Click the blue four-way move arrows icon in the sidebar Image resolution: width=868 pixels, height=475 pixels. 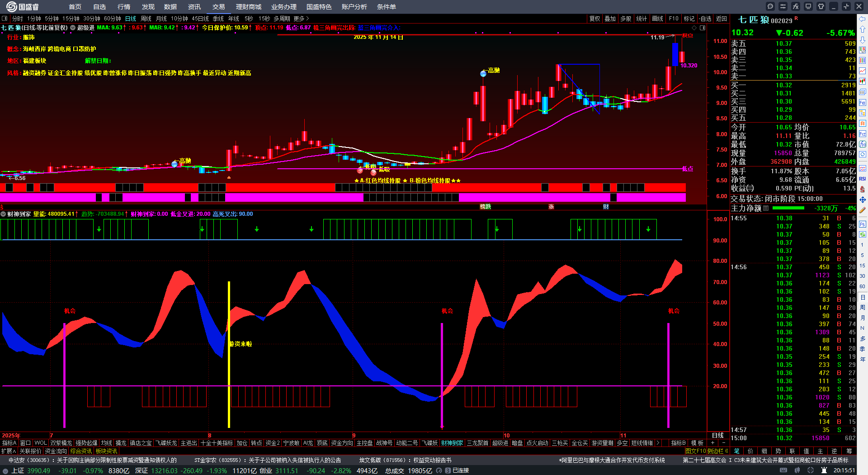pyautogui.click(x=863, y=199)
